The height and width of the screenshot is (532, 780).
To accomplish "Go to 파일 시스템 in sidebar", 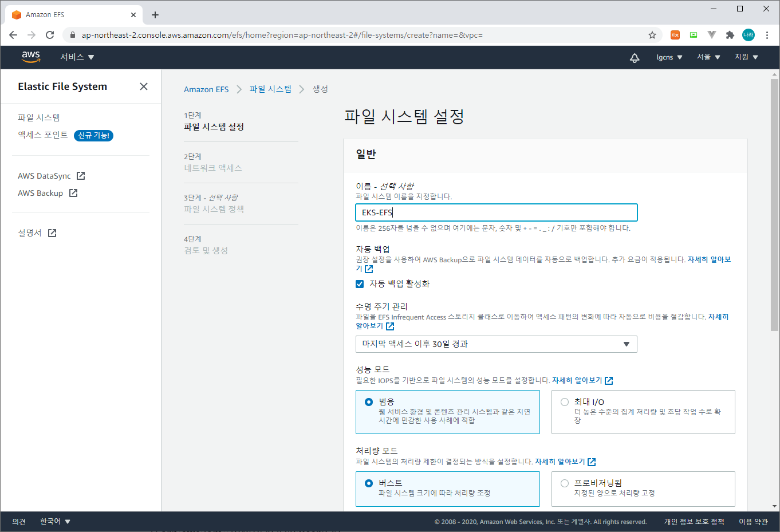I will coord(39,117).
